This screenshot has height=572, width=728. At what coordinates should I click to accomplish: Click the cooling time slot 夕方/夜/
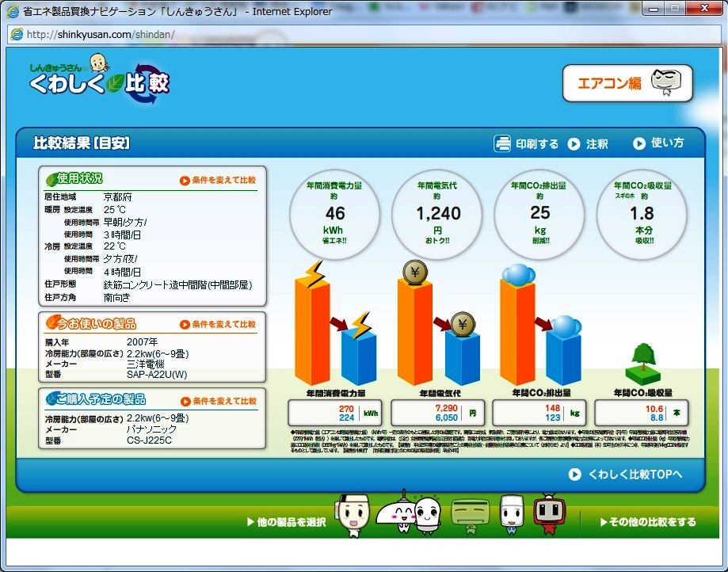120,258
